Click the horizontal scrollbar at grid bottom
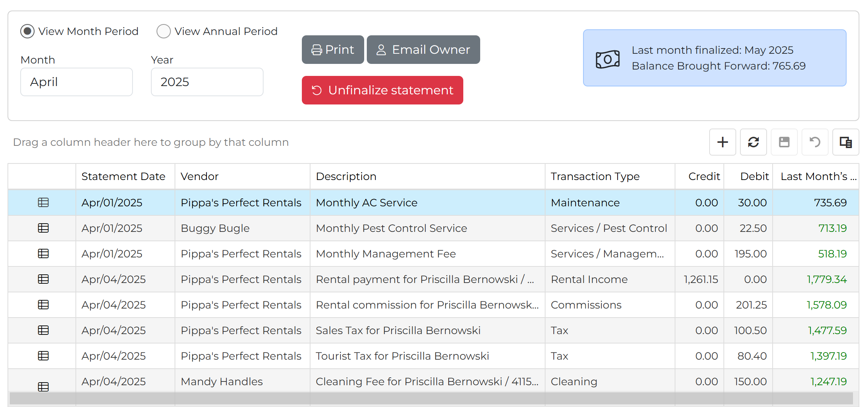 431,398
